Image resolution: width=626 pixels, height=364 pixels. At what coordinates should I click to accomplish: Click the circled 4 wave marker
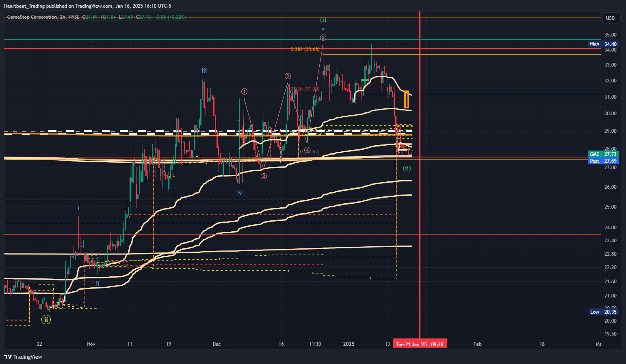click(308, 150)
